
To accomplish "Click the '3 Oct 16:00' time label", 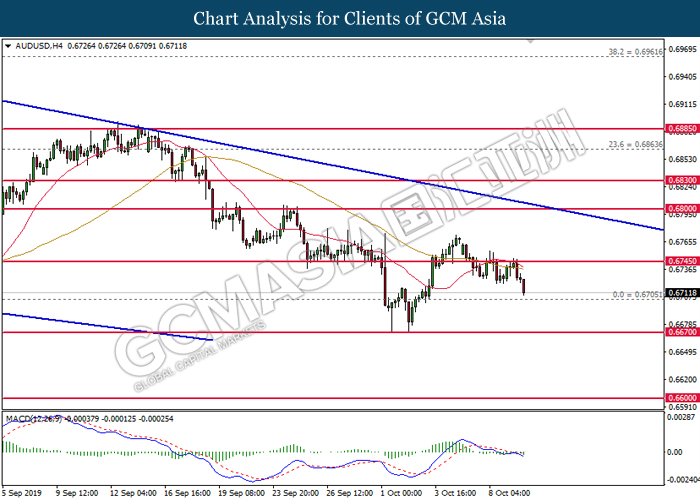I will pos(456,493).
